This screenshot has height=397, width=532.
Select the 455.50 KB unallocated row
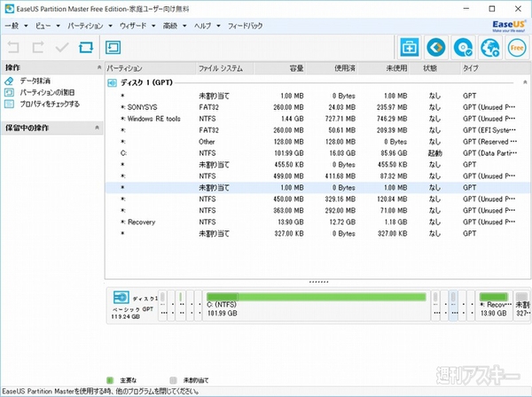click(x=318, y=165)
